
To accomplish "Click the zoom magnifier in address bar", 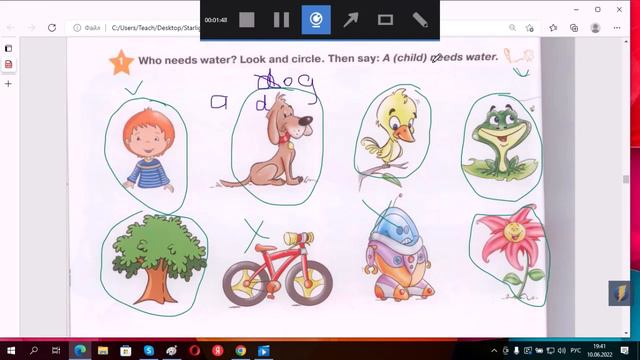I will (512, 28).
